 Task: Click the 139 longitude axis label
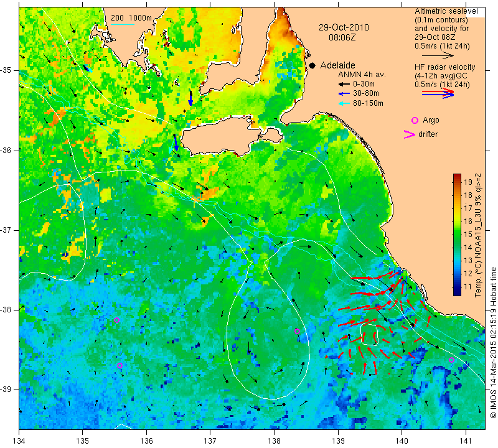pos(338,441)
